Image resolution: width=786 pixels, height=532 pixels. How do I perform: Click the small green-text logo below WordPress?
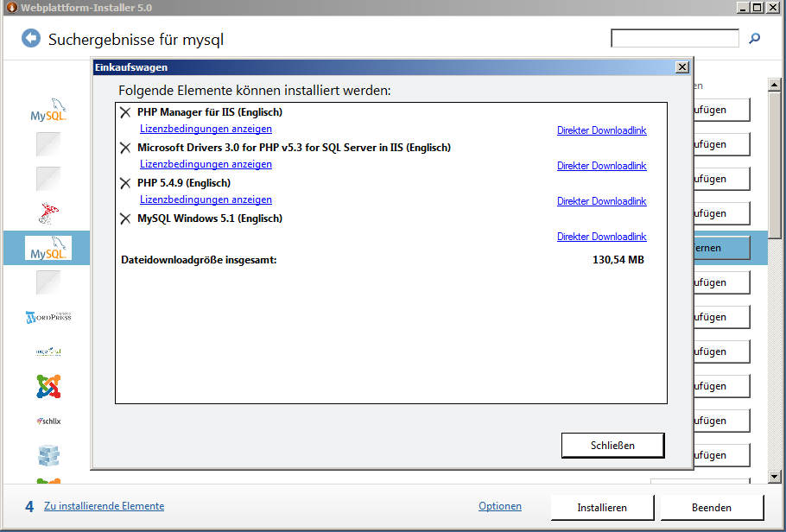pos(48,351)
